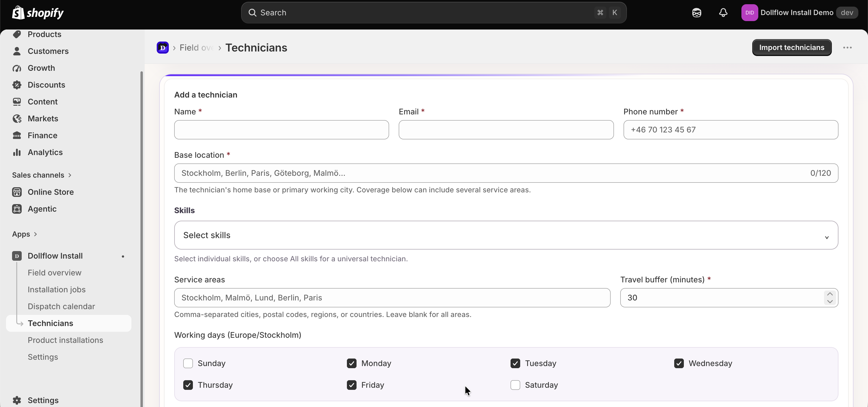Image resolution: width=868 pixels, height=407 pixels.
Task: Open Dollflow Settings submenu item
Action: 43,357
